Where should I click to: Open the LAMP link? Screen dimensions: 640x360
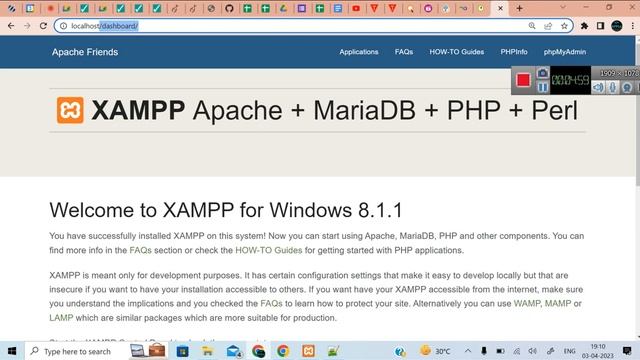click(x=61, y=318)
